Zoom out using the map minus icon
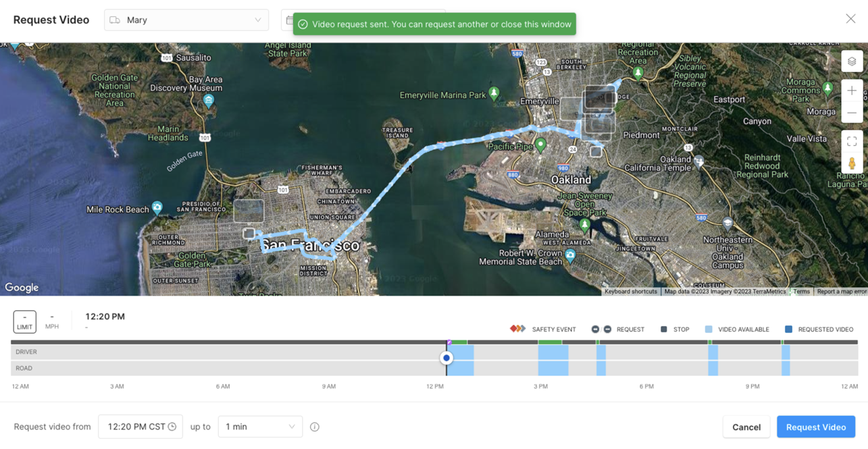This screenshot has width=868, height=449. (852, 112)
